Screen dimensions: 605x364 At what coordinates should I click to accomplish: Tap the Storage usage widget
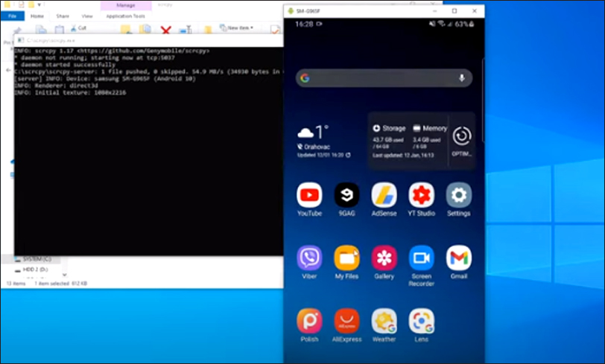tap(389, 137)
